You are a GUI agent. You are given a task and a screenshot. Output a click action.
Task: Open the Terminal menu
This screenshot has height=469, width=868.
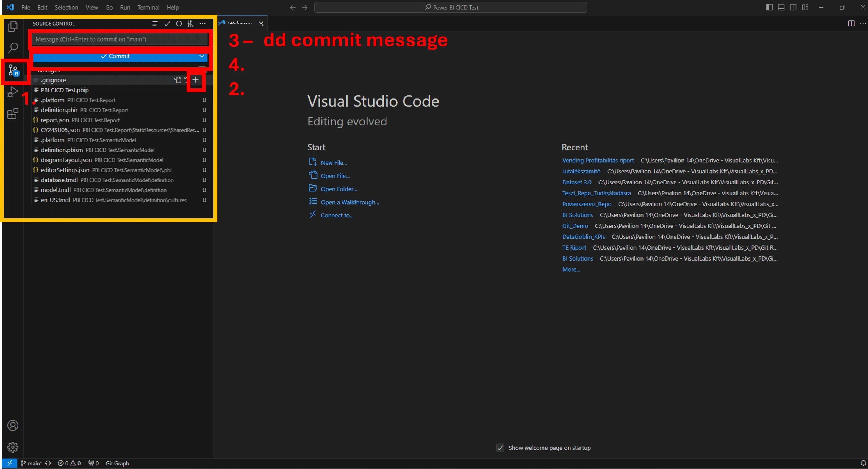(148, 7)
